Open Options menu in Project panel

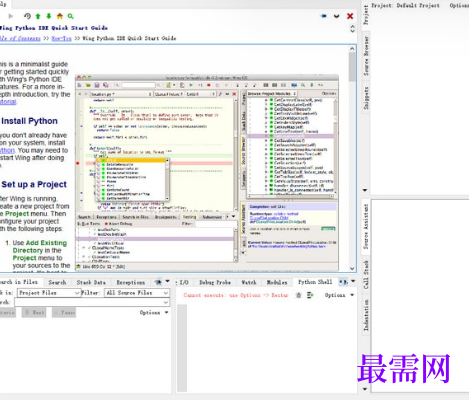[x=459, y=5]
